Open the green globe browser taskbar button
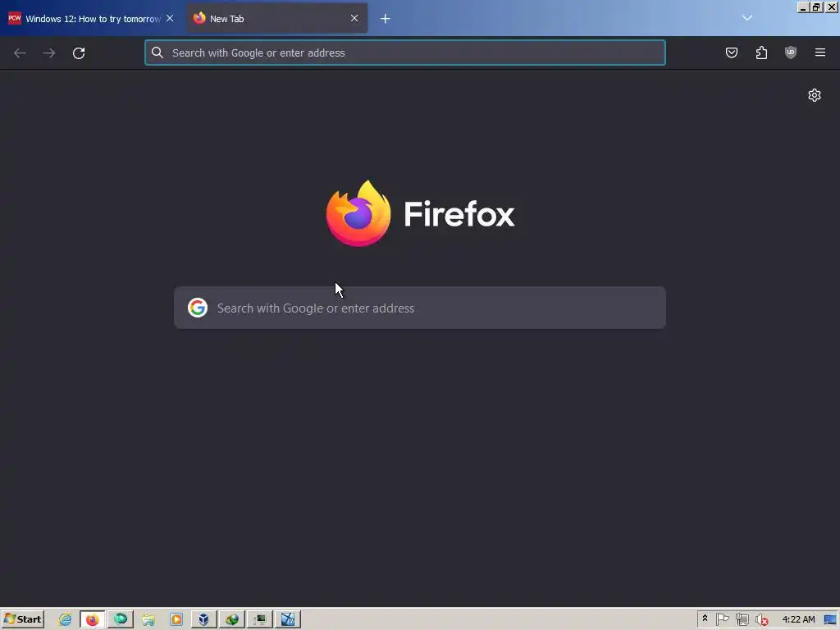This screenshot has width=840, height=630. 121,620
